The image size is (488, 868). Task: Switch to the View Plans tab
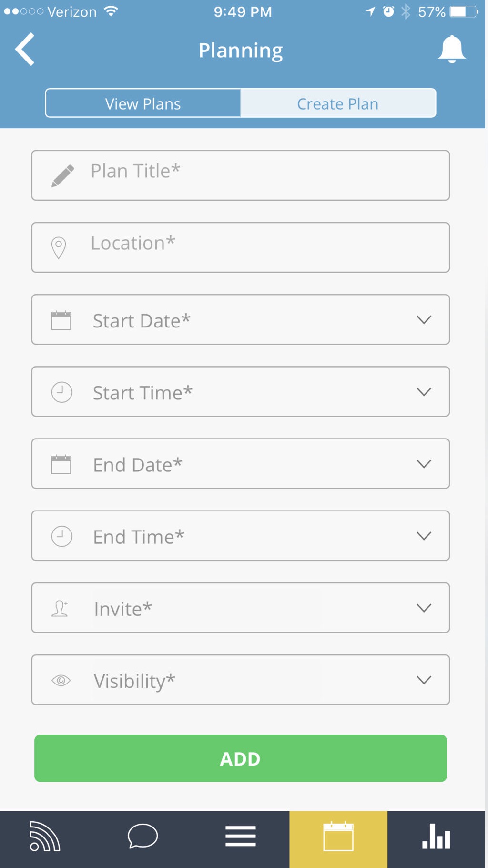[143, 103]
